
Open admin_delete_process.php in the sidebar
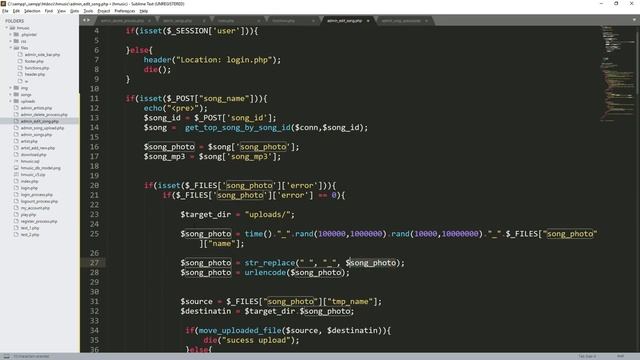point(44,115)
